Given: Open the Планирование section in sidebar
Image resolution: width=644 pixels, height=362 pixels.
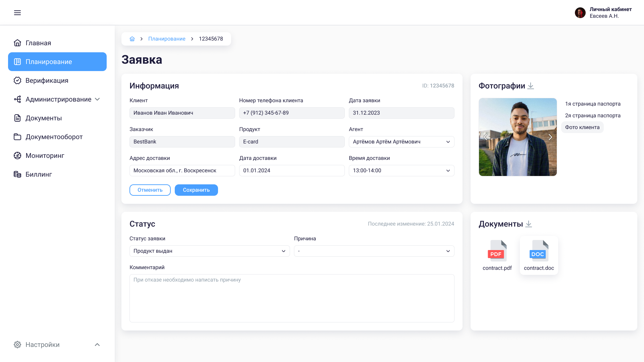Looking at the screenshot, I should click(49, 62).
